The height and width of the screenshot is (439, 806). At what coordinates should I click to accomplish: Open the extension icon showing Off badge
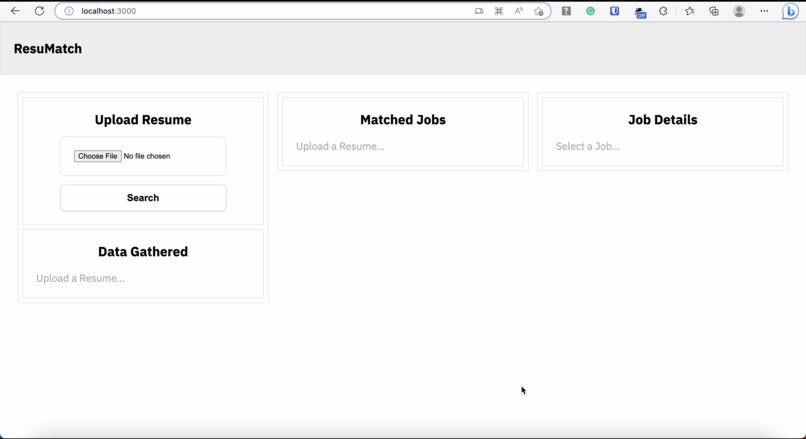point(640,12)
